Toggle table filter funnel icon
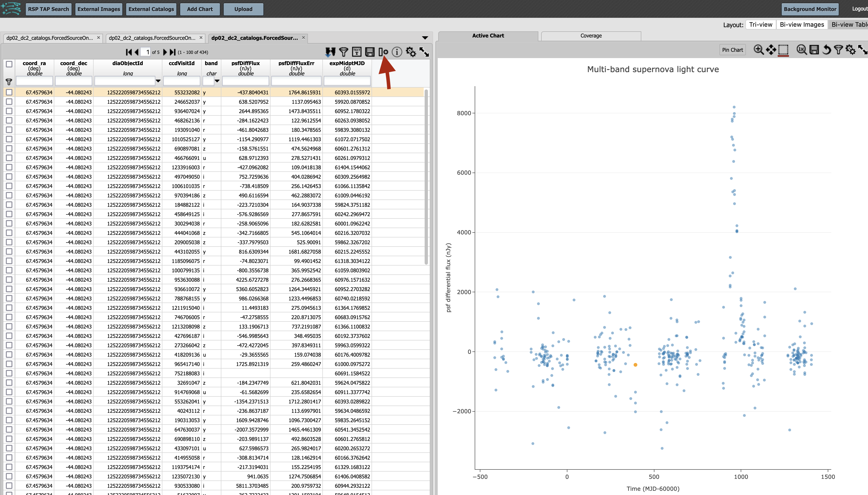 click(343, 52)
